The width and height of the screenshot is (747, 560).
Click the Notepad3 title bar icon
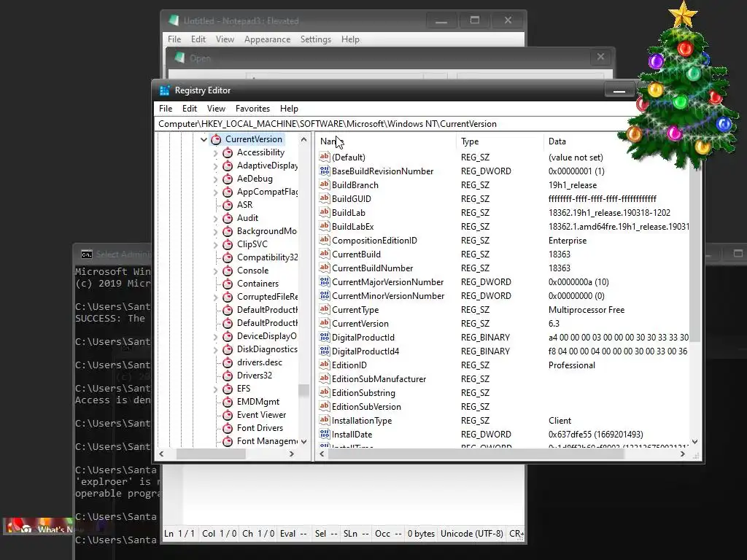pos(174,20)
